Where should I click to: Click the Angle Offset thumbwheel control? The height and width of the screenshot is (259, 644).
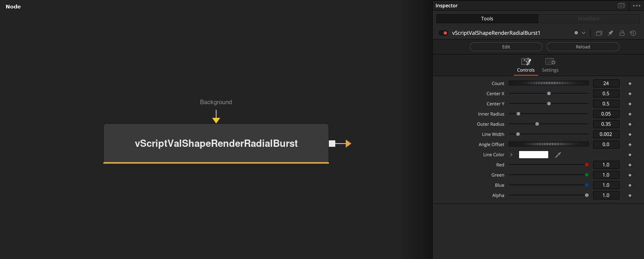pyautogui.click(x=549, y=144)
